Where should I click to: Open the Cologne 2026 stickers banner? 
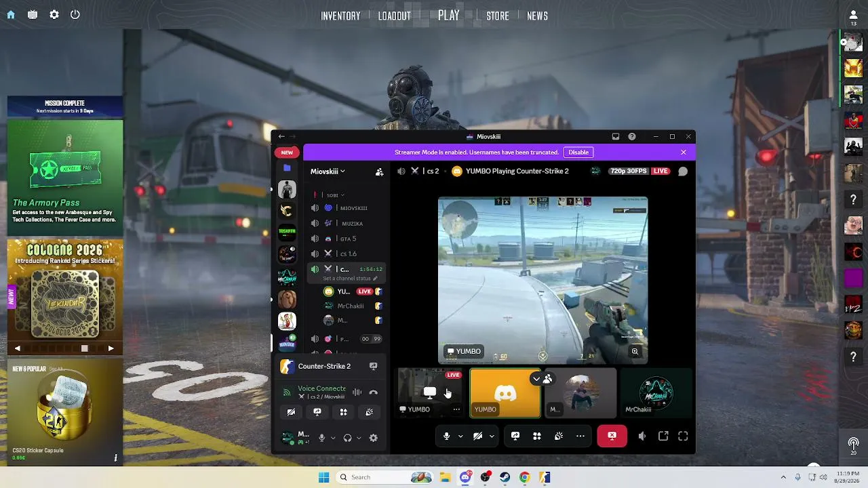pyautogui.click(x=65, y=290)
